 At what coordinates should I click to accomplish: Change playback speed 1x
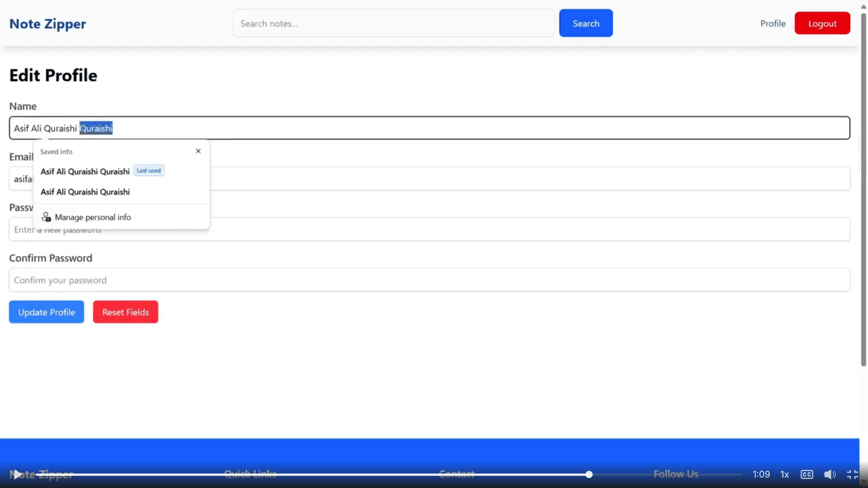click(785, 474)
